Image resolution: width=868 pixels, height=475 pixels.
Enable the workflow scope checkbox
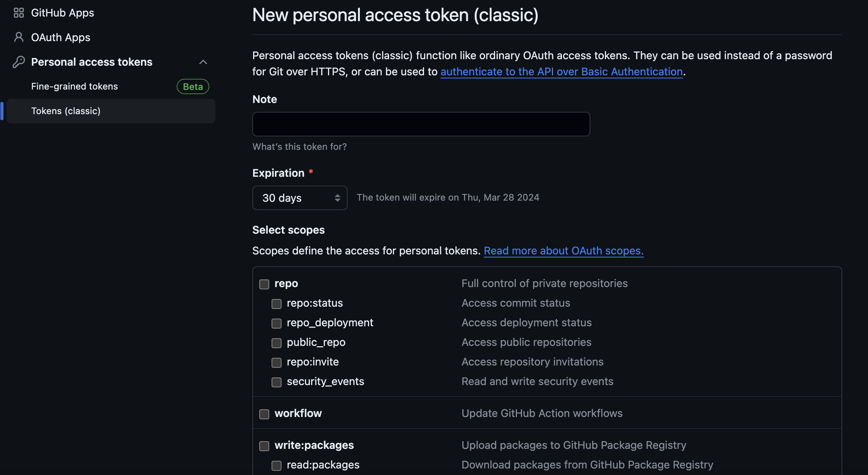pos(264,414)
